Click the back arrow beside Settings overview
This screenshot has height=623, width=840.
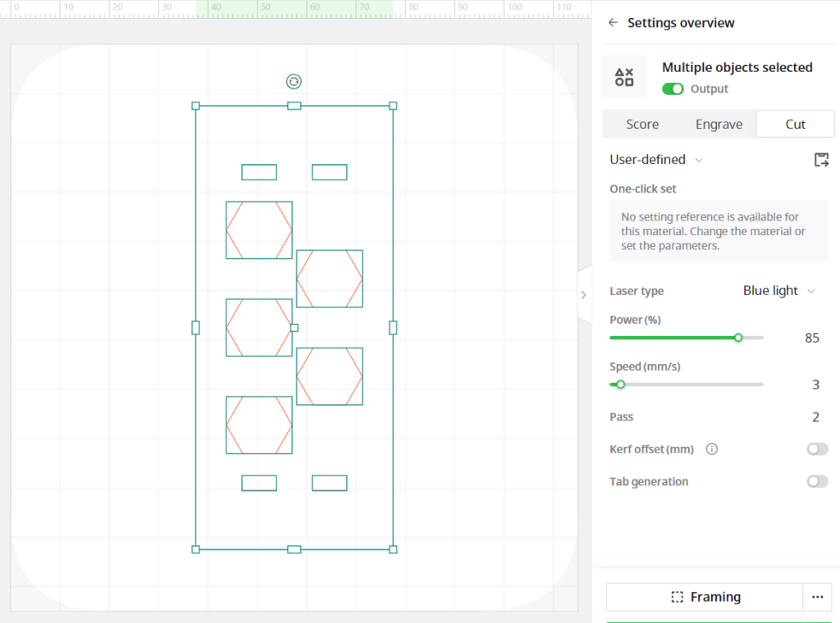pyautogui.click(x=613, y=22)
